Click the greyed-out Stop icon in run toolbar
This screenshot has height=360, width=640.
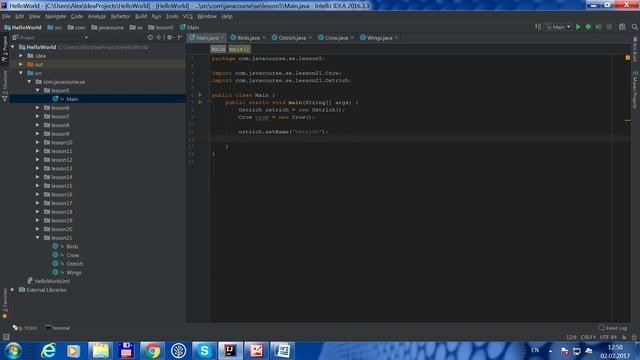click(609, 27)
